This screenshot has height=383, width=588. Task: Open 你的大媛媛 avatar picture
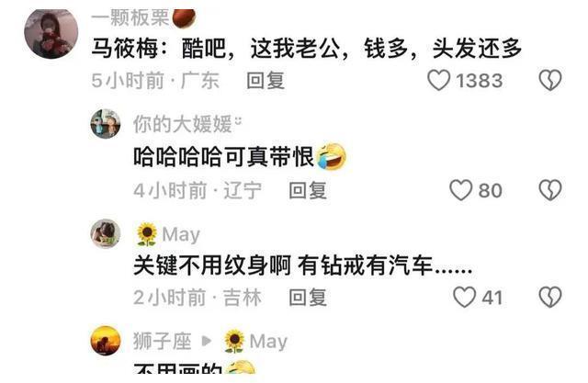[106, 124]
